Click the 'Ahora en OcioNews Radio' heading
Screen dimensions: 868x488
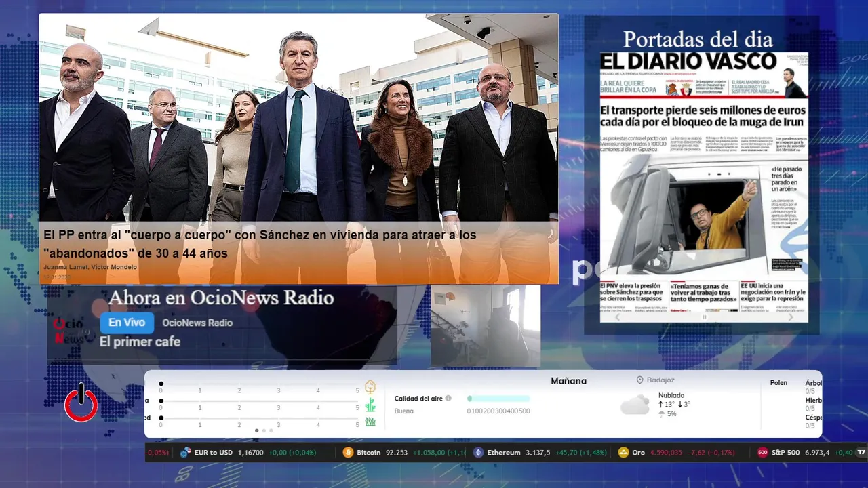pos(221,298)
